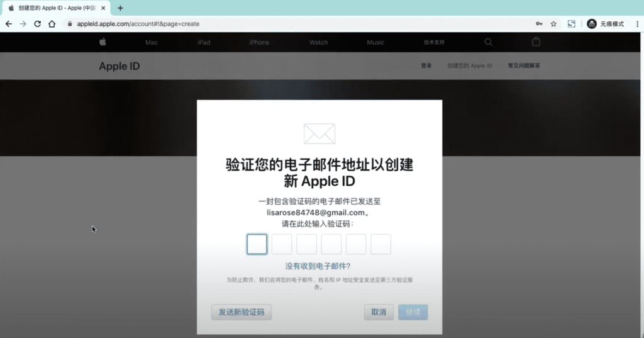The height and width of the screenshot is (338, 644).
Task: Open the Apple site search icon
Action: 488,42
